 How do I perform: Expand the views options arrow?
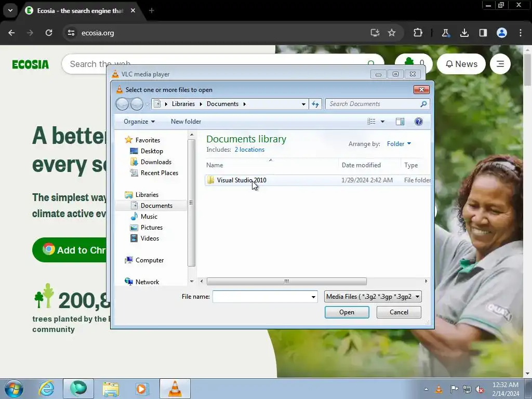(382, 122)
